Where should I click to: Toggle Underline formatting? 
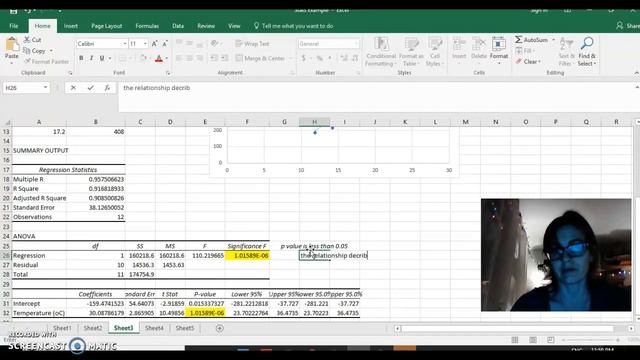[x=102, y=58]
